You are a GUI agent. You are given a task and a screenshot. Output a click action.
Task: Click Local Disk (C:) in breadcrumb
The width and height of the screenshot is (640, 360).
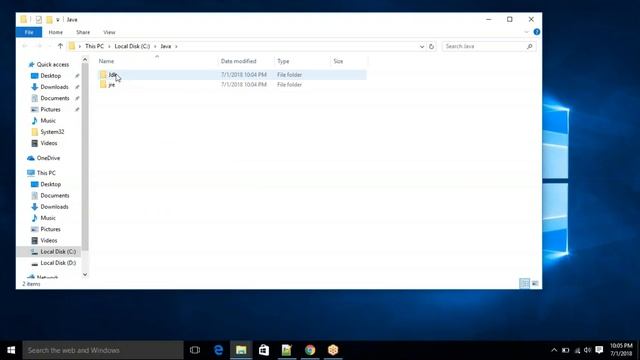[x=132, y=47]
